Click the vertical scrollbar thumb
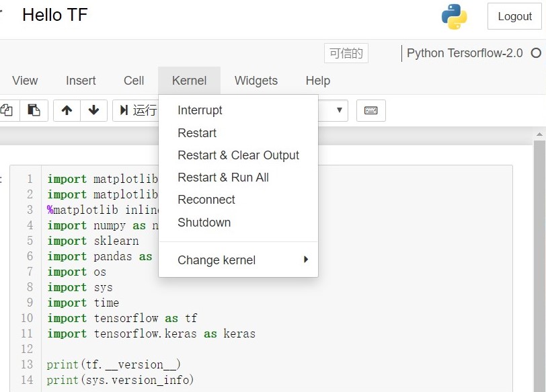This screenshot has height=392, width=546. pyautogui.click(x=539, y=266)
